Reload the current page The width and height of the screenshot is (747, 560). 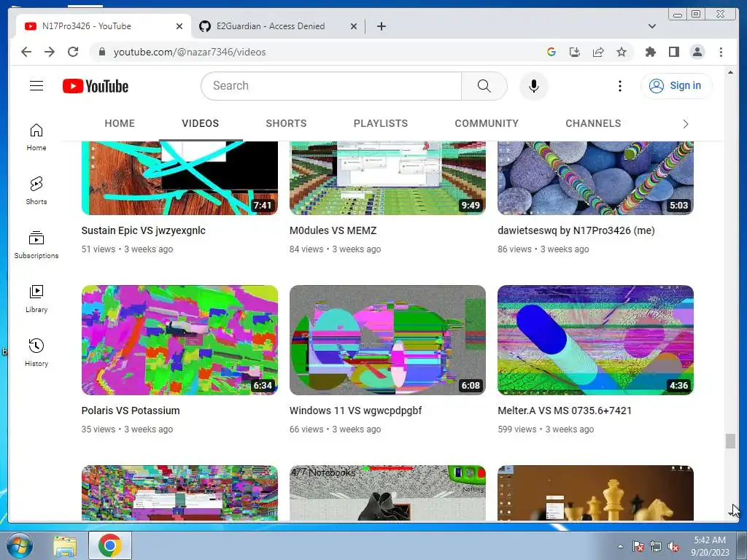(73, 52)
